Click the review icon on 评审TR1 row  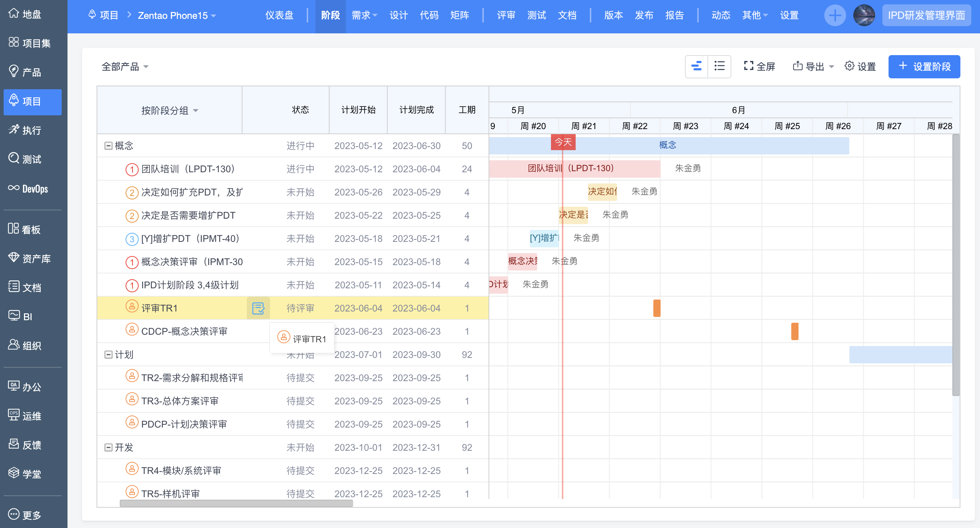(258, 308)
